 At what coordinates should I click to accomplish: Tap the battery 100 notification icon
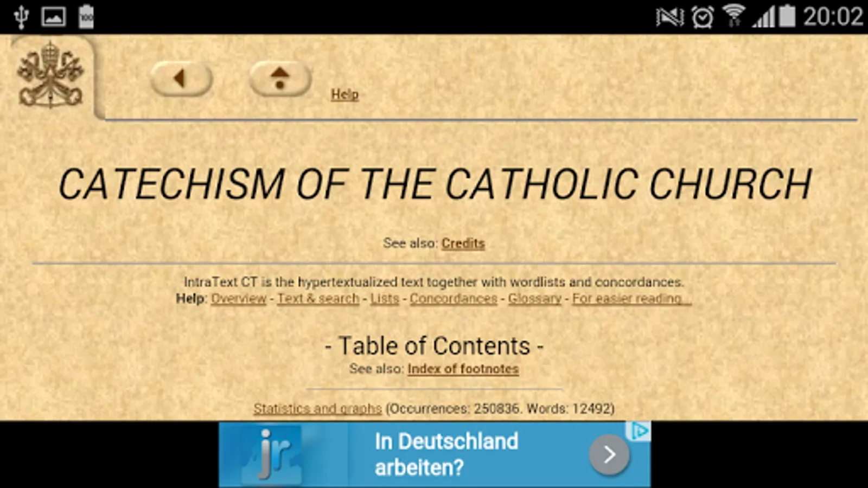pos(86,16)
